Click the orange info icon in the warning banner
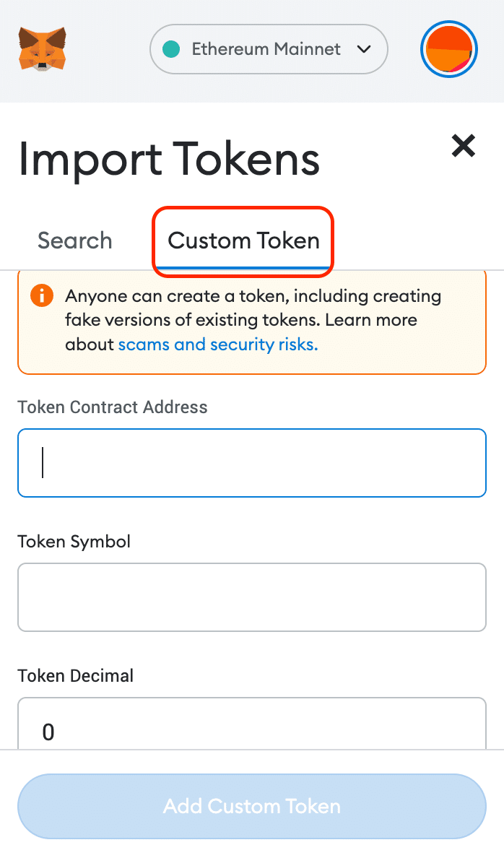The height and width of the screenshot is (858, 504). [40, 295]
